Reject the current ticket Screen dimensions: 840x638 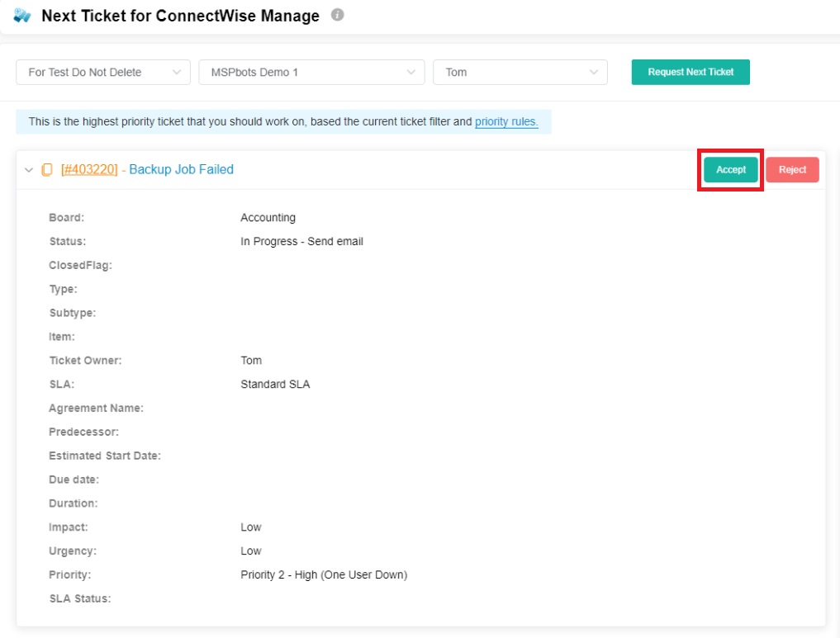tap(792, 169)
